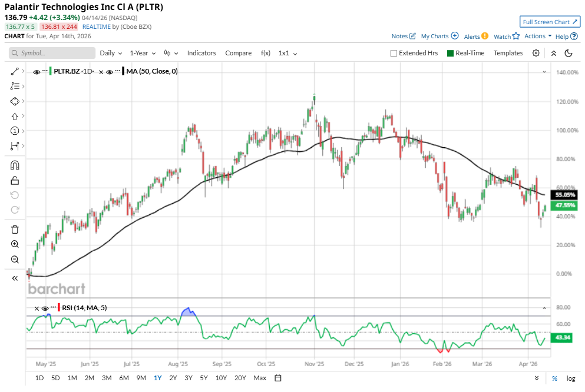The image size is (585, 392).
Task: Click the trash icon to delete drawings
Action: (x=15, y=229)
